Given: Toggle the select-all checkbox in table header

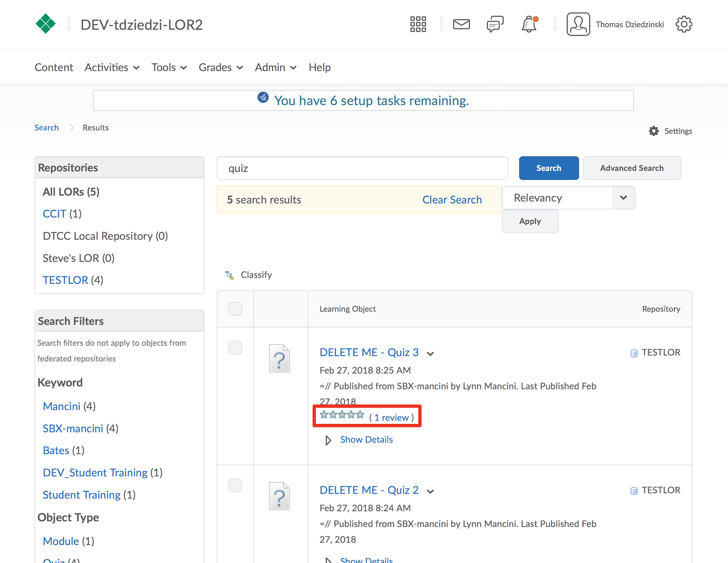Looking at the screenshot, I should pyautogui.click(x=235, y=309).
